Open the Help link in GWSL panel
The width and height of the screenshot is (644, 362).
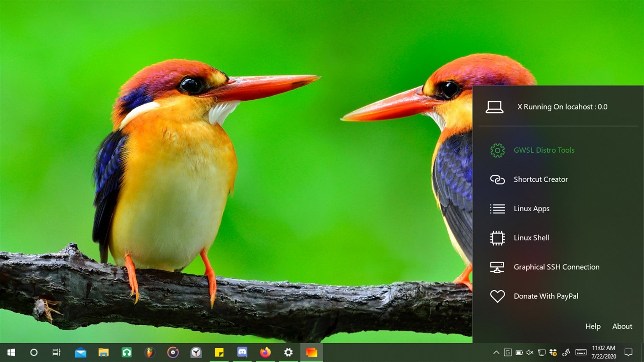pyautogui.click(x=593, y=326)
